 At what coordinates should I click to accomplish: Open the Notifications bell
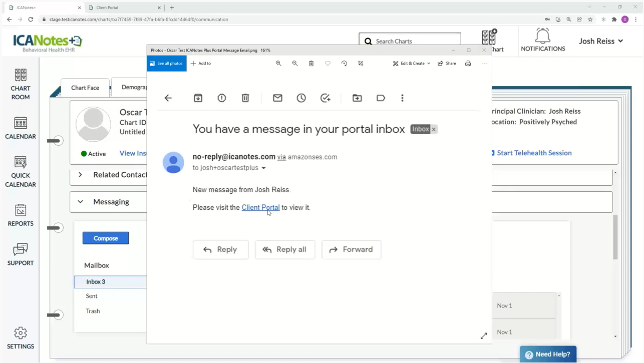tap(543, 40)
